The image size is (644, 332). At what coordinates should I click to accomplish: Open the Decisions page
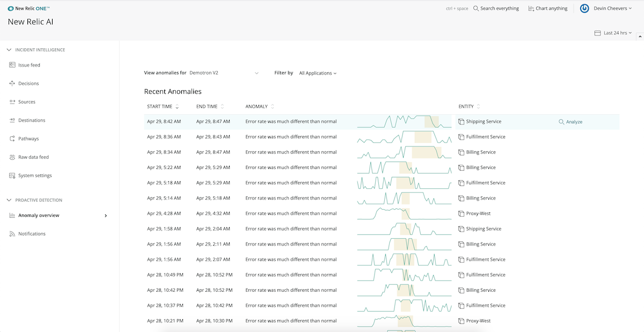[x=28, y=84]
